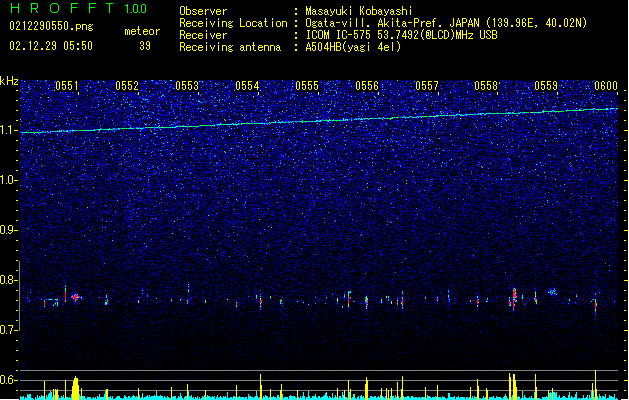Click the 1.0 kHz axis label
The height and width of the screenshot is (400, 629).
pyautogui.click(x=9, y=180)
